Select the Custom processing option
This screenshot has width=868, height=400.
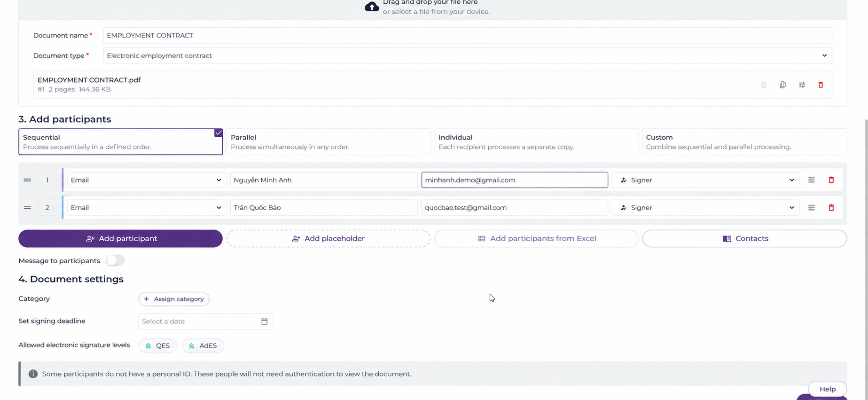[x=744, y=142]
